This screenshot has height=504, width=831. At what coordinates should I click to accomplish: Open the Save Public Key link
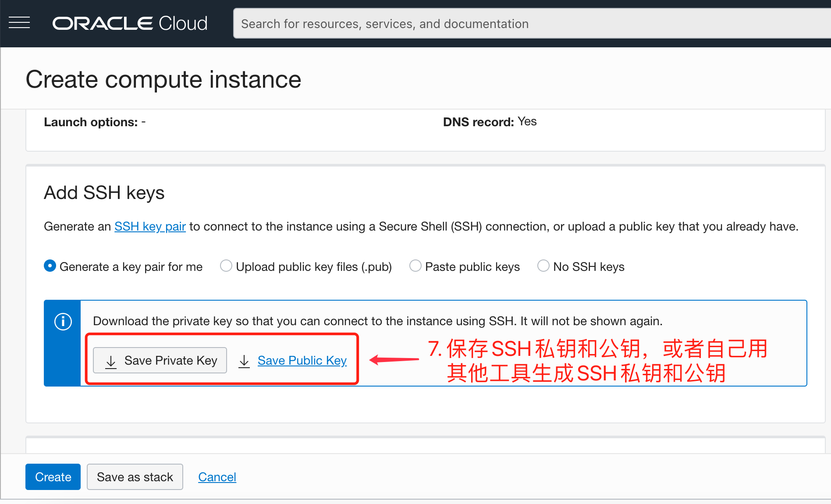coord(302,361)
